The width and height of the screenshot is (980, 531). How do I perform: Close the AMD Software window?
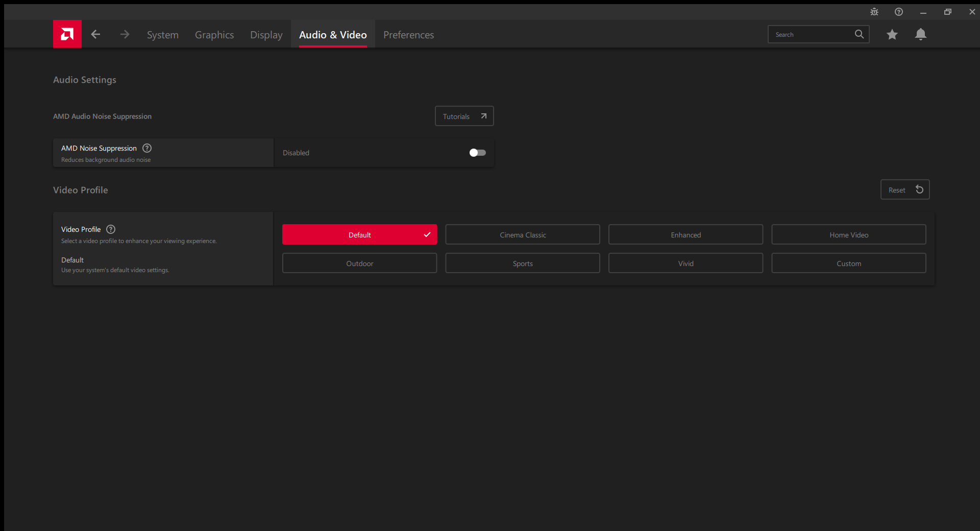pyautogui.click(x=972, y=12)
